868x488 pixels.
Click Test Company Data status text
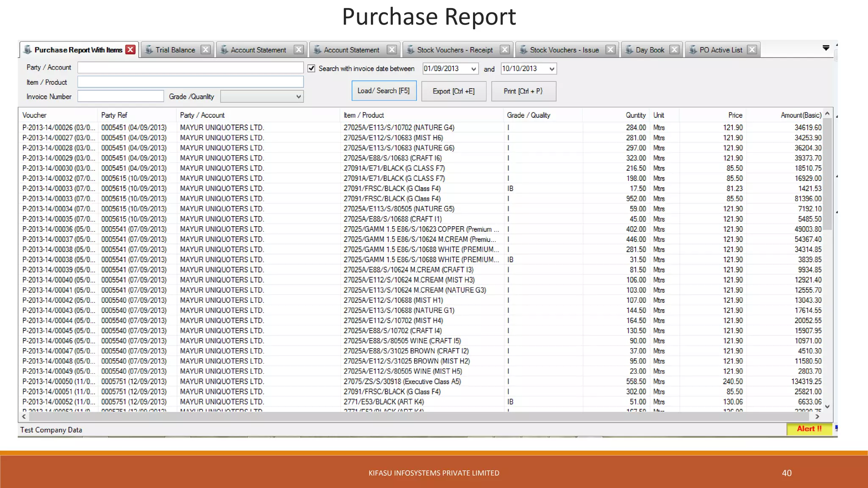tap(51, 430)
